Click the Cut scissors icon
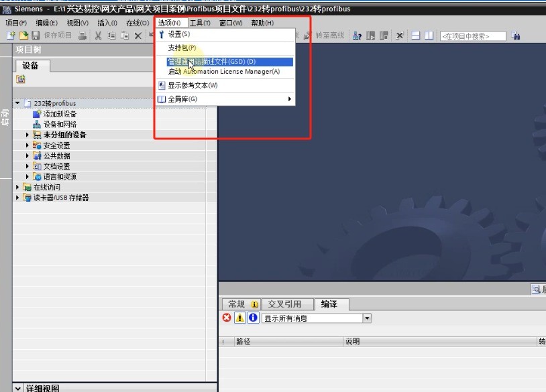546x392 pixels. pos(98,35)
